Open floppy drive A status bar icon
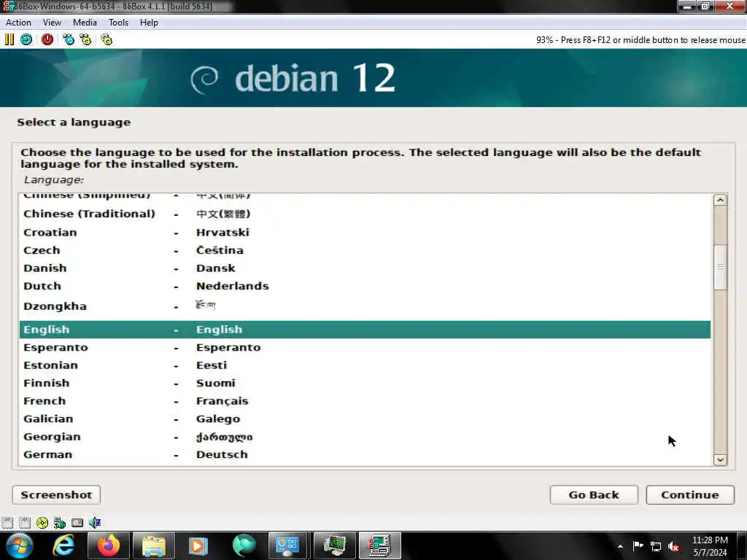Image resolution: width=747 pixels, height=560 pixels. coord(7,523)
